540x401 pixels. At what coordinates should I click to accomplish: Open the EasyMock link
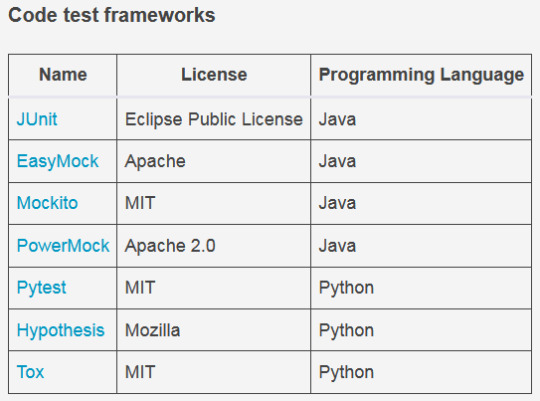[x=58, y=161]
